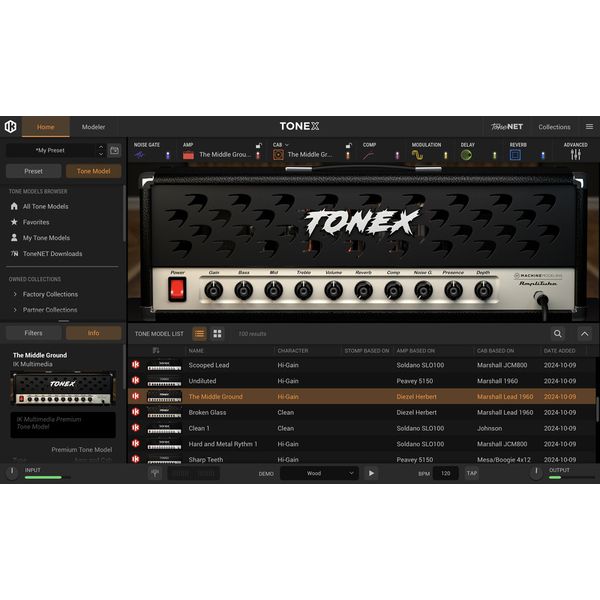Toggle the amp Power switch

click(177, 290)
